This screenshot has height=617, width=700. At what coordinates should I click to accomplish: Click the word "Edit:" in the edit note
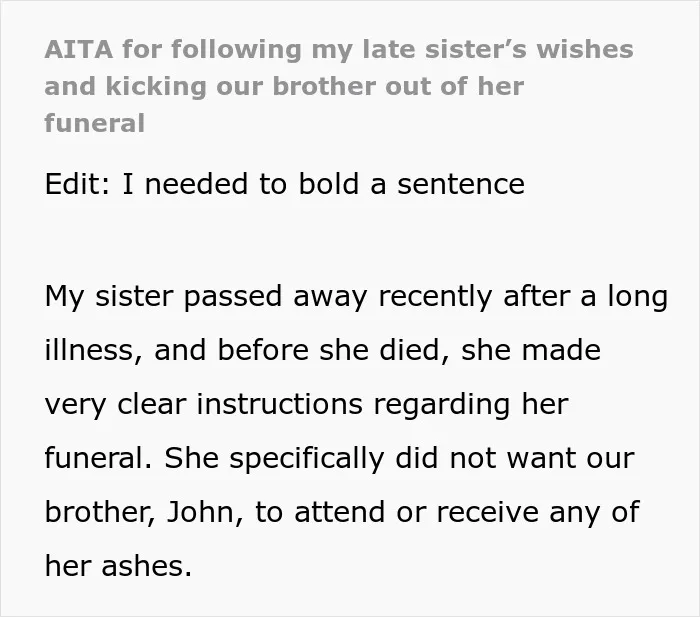[x=77, y=184]
